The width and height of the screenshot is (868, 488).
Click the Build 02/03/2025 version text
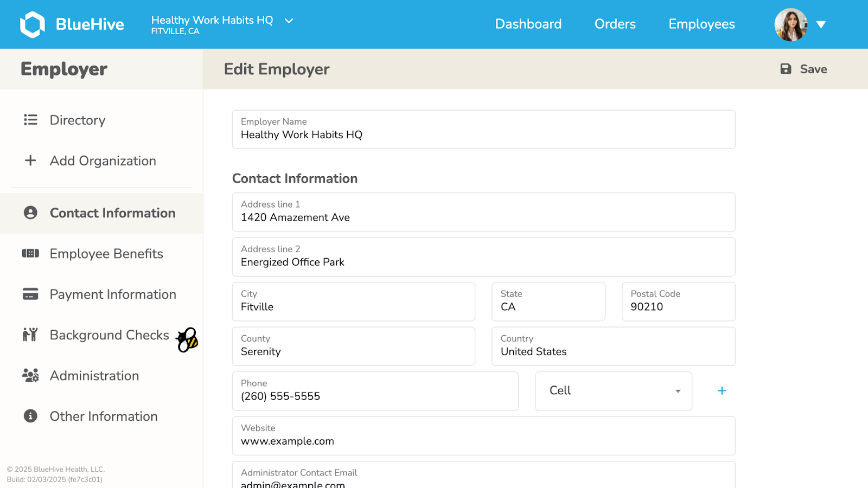point(54,479)
